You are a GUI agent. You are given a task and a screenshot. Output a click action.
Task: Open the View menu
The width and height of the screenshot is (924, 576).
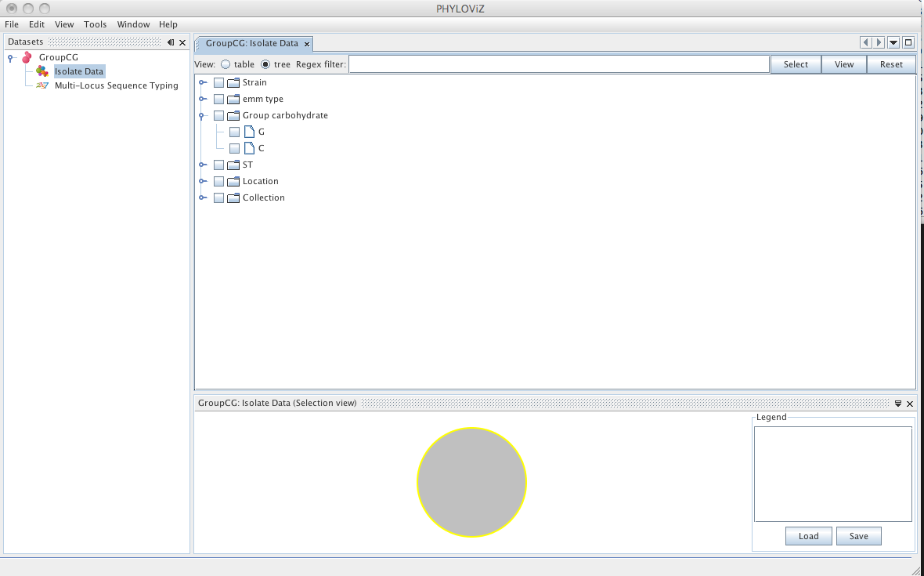(x=64, y=24)
